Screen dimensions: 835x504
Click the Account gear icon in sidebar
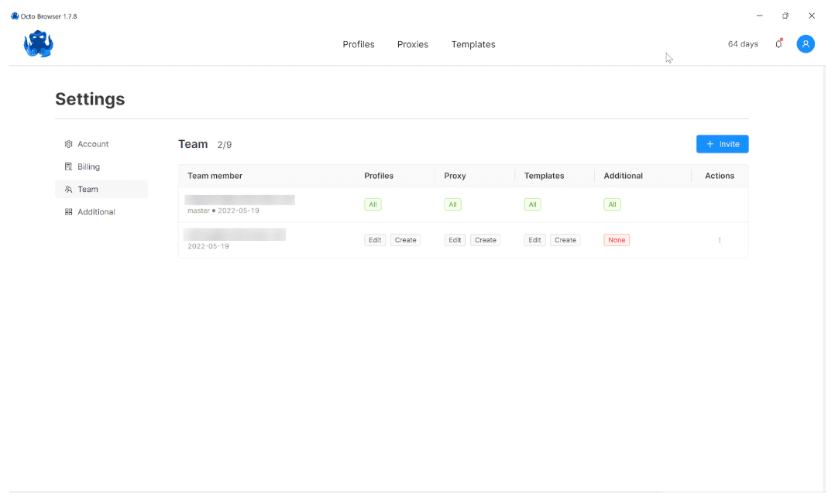click(68, 144)
